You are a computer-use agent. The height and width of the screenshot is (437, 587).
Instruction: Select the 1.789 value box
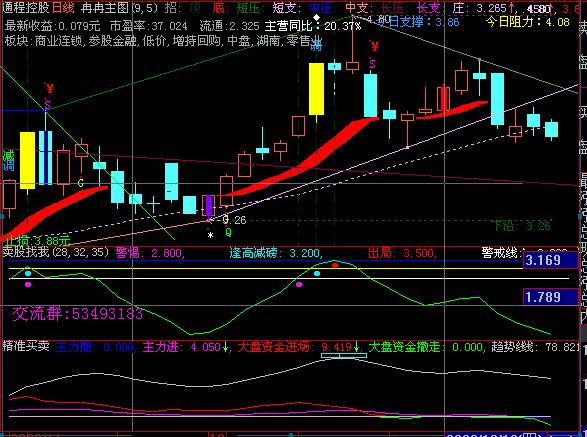coord(551,297)
